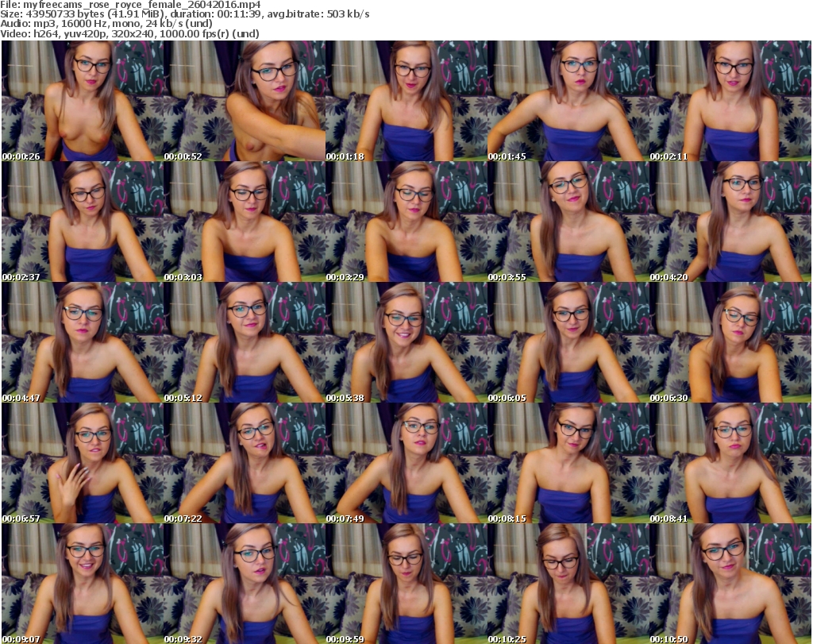Click the frame labeled 00:03:29
The height and width of the screenshot is (644, 813).
pyautogui.click(x=406, y=222)
